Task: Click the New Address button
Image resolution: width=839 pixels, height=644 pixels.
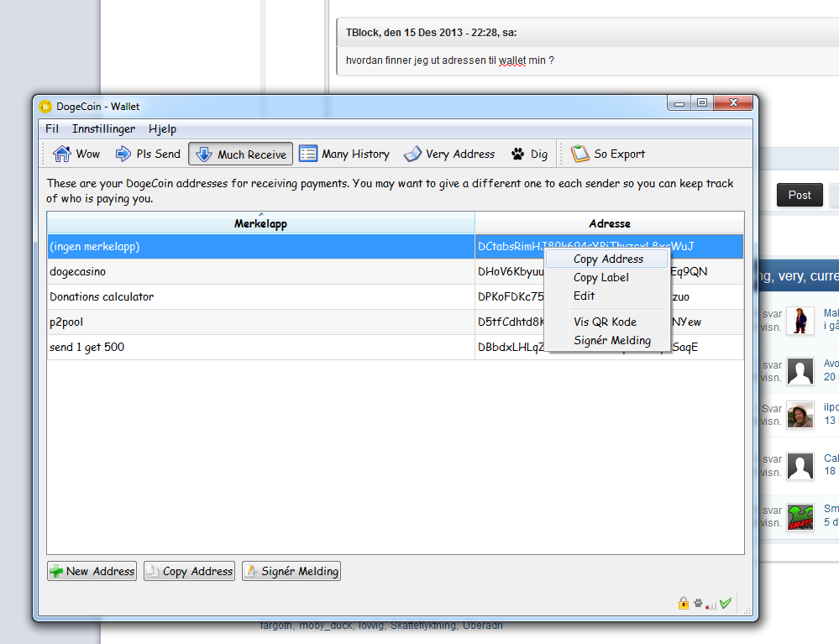Action: click(92, 571)
